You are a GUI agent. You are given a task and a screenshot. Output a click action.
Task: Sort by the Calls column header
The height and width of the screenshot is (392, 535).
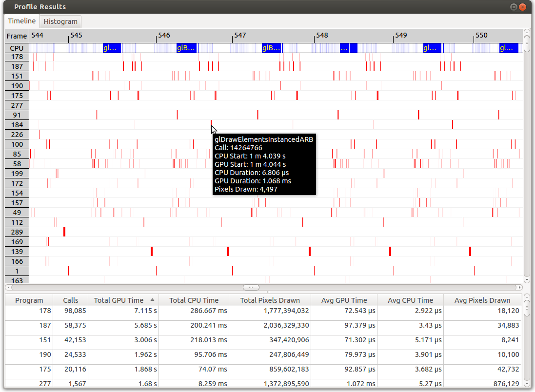[x=70, y=300]
